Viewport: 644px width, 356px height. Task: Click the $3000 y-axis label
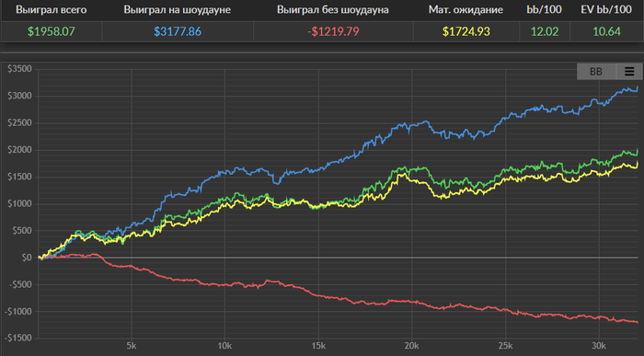pos(19,96)
